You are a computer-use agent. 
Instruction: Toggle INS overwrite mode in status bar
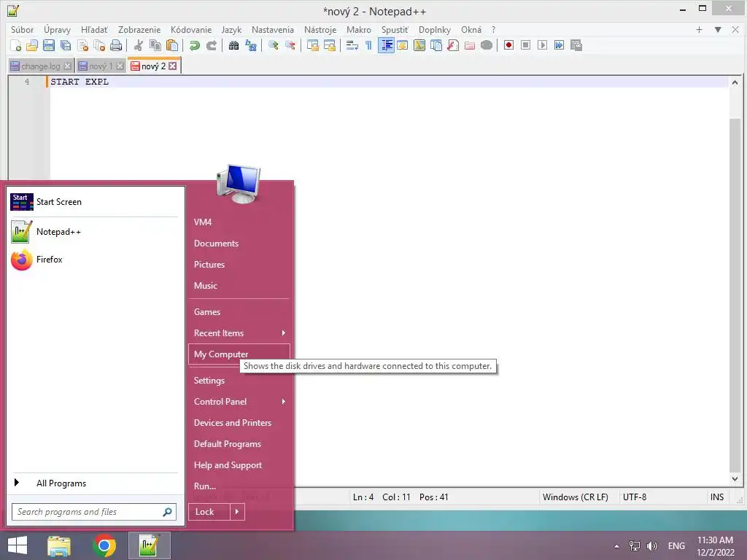pyautogui.click(x=717, y=497)
